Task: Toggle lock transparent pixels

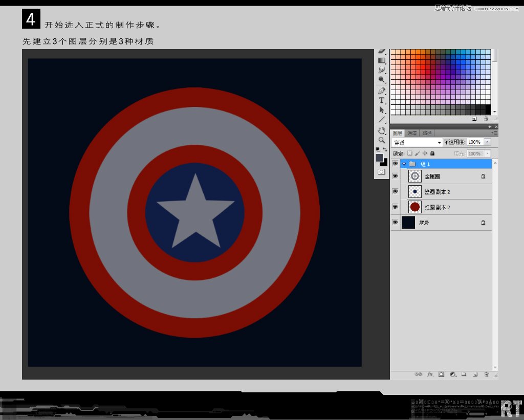Action: pyautogui.click(x=410, y=153)
